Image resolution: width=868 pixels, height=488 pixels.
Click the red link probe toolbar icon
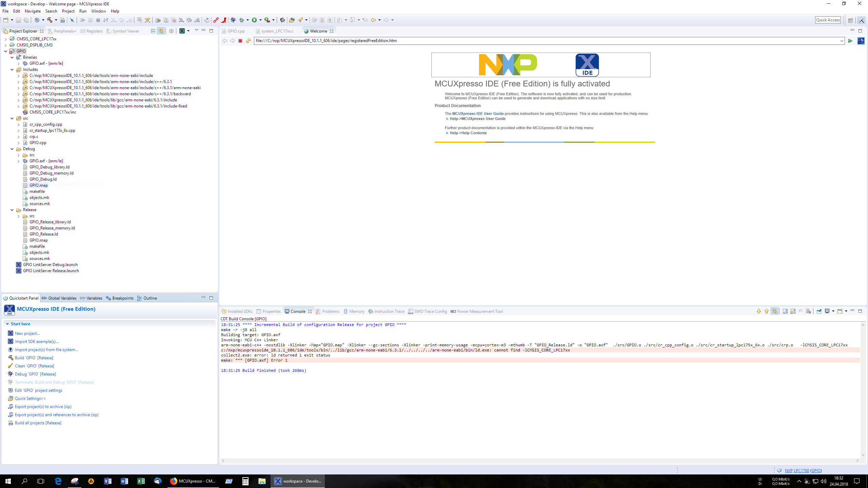(x=216, y=20)
